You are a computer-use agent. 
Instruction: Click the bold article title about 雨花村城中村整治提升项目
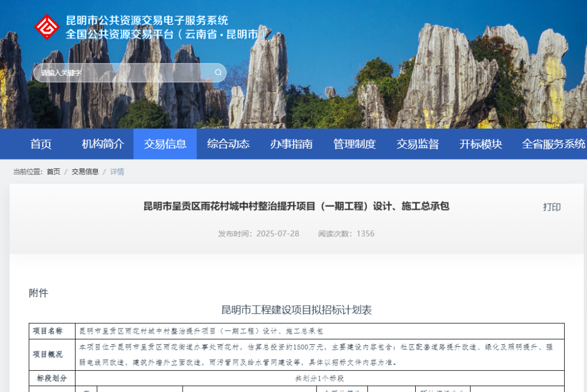(x=296, y=206)
